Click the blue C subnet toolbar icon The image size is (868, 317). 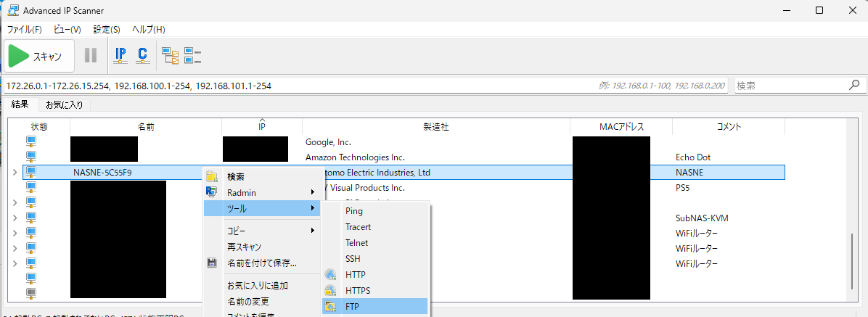click(x=142, y=55)
